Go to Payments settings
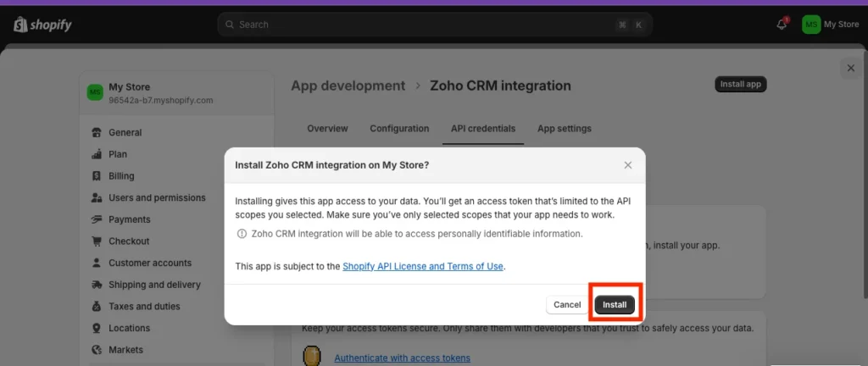The image size is (868, 366). point(129,219)
